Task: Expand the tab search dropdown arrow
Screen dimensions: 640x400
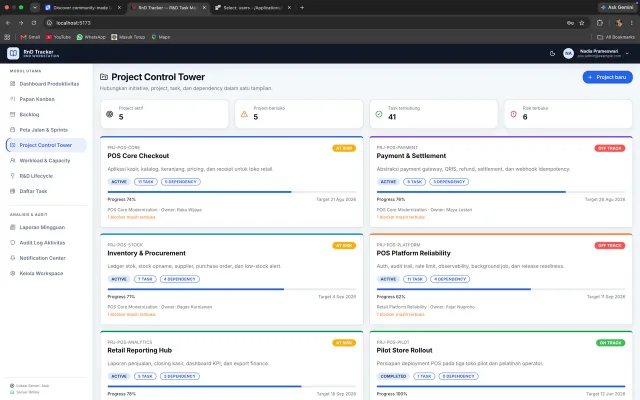Action: [x=35, y=7]
